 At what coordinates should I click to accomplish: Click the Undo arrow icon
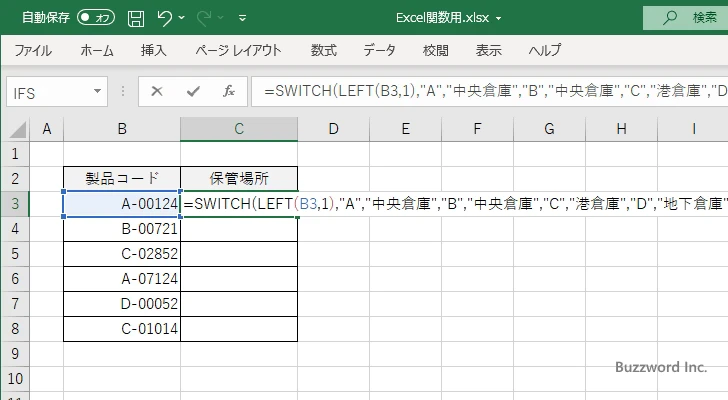(x=164, y=18)
